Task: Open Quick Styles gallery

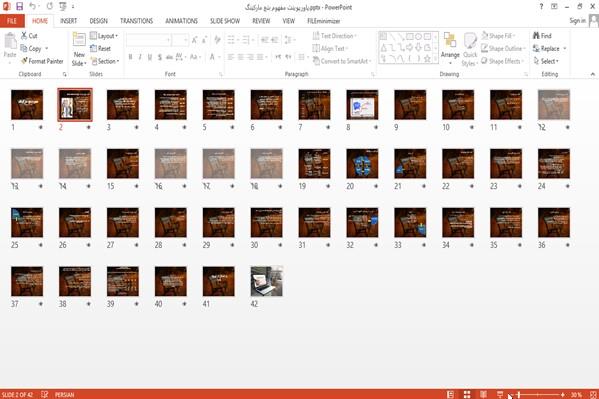Action: (469, 50)
